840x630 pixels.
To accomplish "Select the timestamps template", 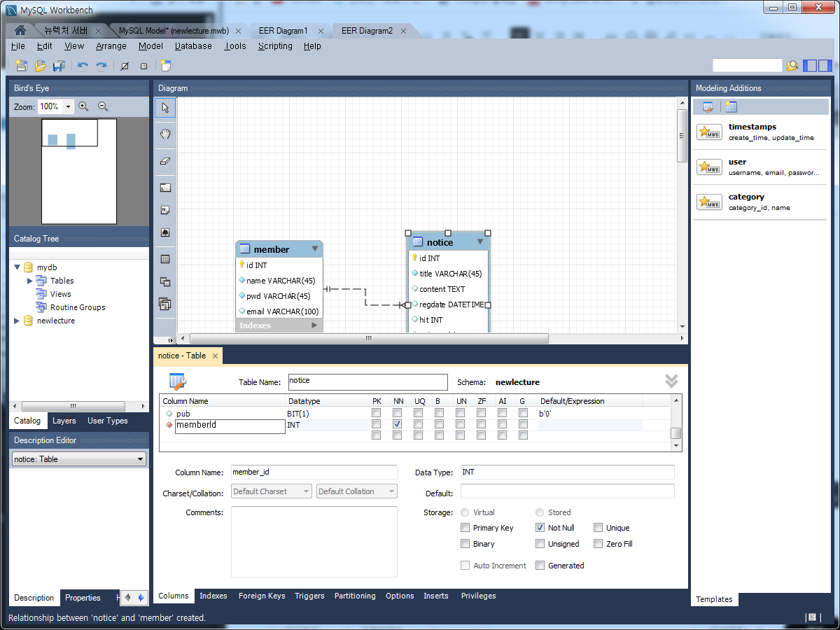I will point(760,132).
